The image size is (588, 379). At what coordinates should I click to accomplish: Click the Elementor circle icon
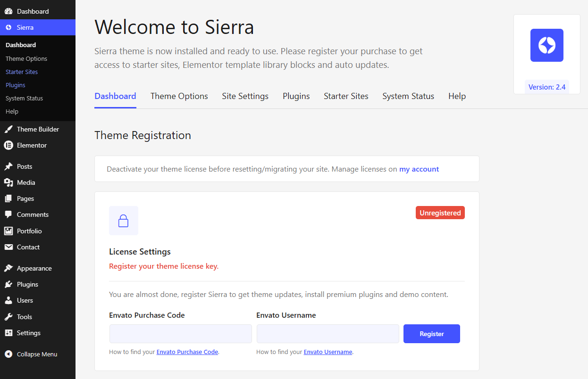[8, 145]
